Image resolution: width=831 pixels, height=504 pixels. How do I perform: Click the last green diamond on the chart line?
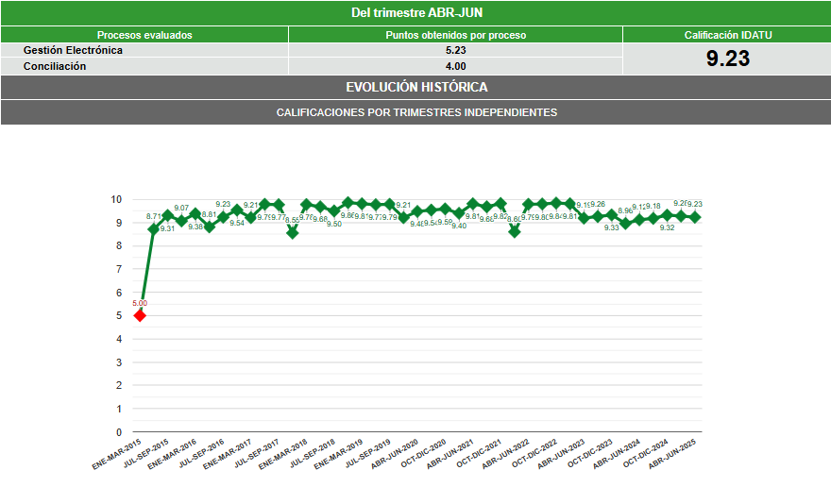(x=695, y=217)
